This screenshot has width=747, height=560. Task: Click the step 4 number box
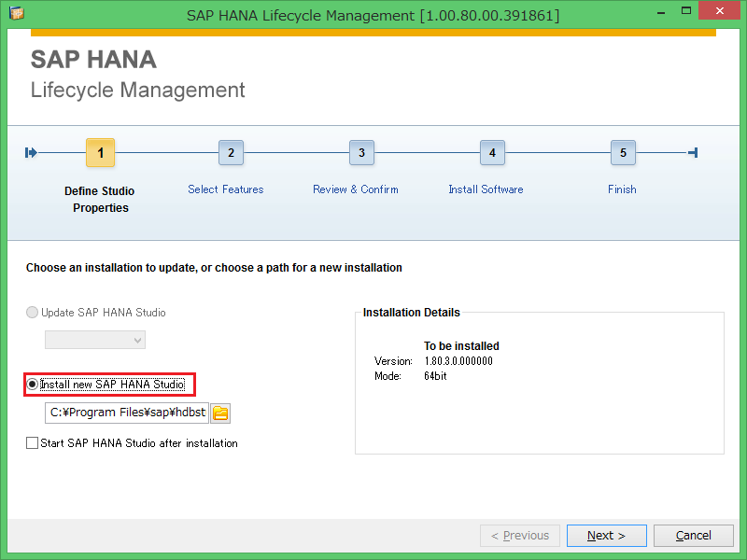pyautogui.click(x=492, y=153)
